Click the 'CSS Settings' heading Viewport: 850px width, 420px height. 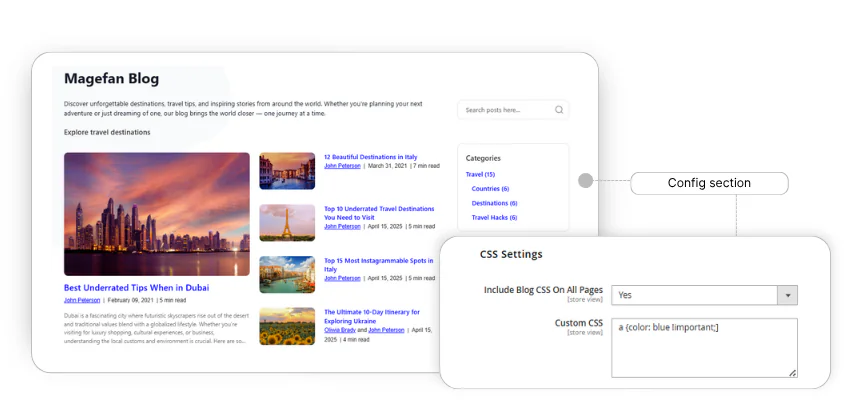[511, 254]
